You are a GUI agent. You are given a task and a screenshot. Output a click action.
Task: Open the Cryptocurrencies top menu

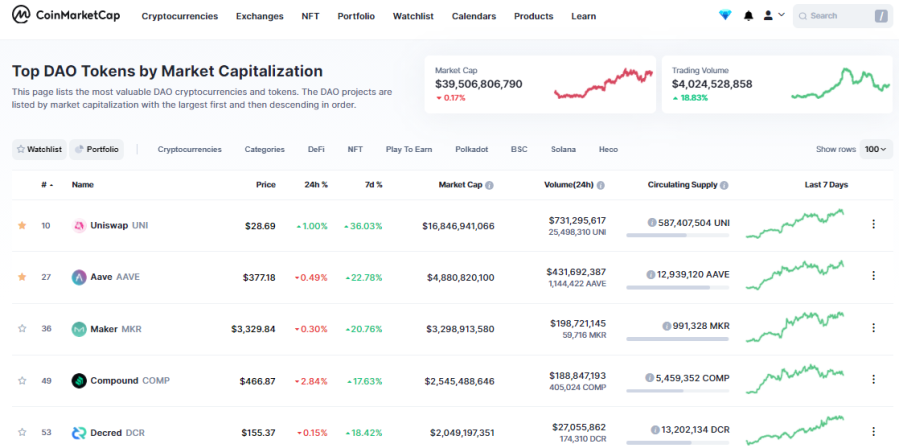pos(180,16)
